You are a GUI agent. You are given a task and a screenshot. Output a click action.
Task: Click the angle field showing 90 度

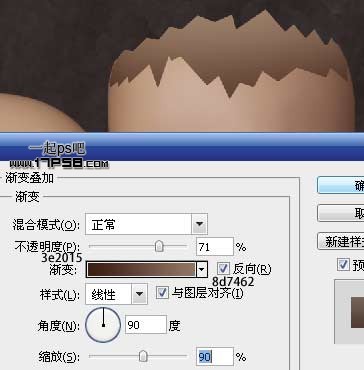[x=146, y=325]
